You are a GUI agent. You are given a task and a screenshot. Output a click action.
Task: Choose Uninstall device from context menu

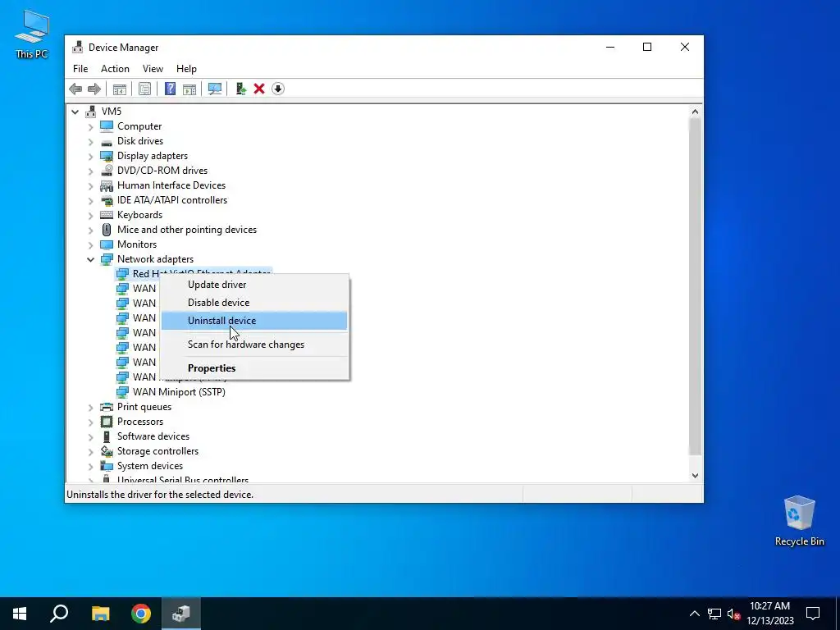coord(254,321)
